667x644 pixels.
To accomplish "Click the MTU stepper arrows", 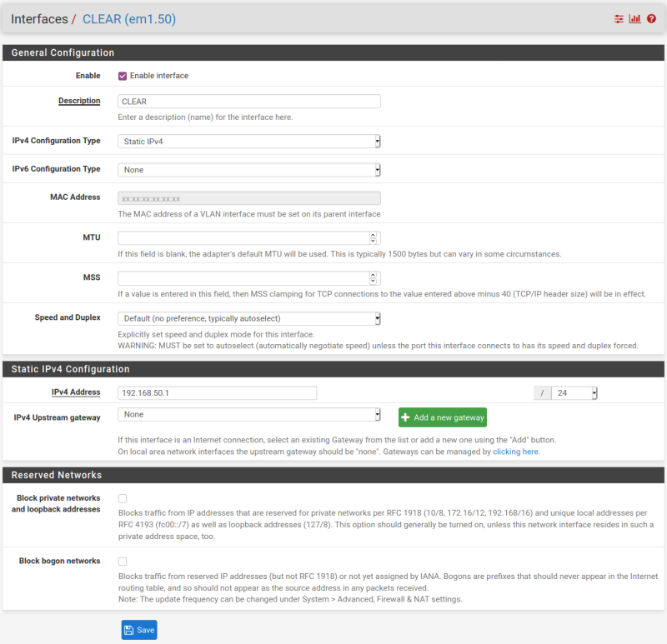I will [x=373, y=237].
